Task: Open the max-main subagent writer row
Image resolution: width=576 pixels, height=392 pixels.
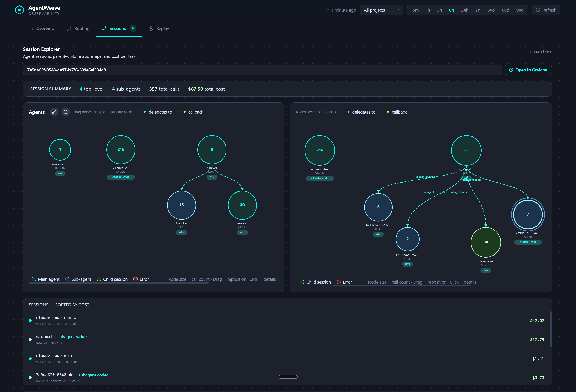Action: 286,340
